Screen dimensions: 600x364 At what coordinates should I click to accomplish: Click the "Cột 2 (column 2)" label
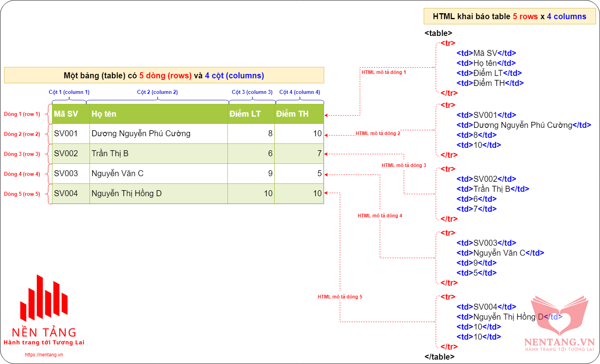click(x=157, y=92)
